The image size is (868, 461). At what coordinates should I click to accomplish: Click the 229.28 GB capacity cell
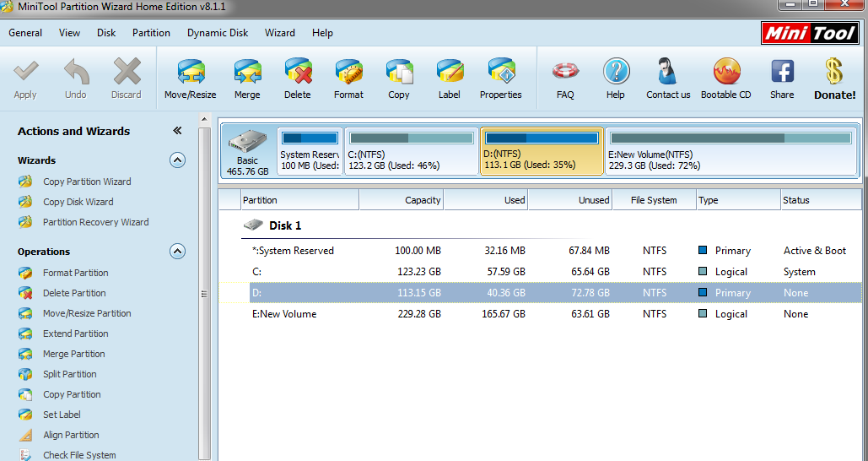pos(419,313)
